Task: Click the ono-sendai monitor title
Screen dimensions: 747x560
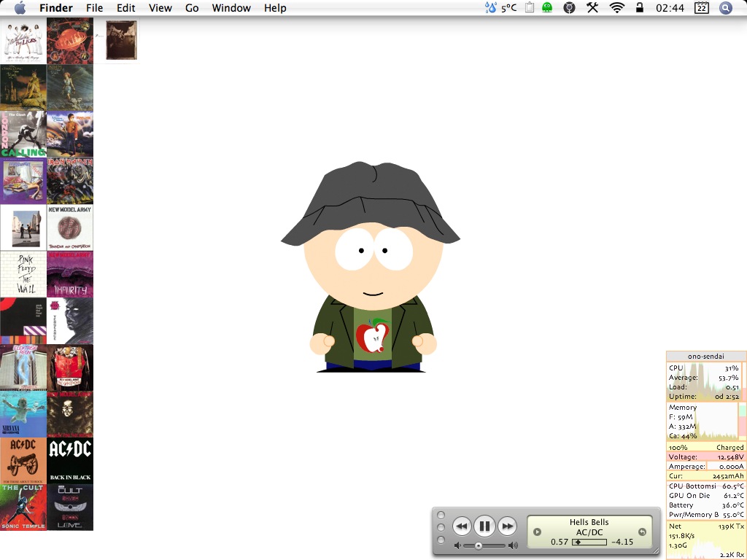Action: coord(706,356)
